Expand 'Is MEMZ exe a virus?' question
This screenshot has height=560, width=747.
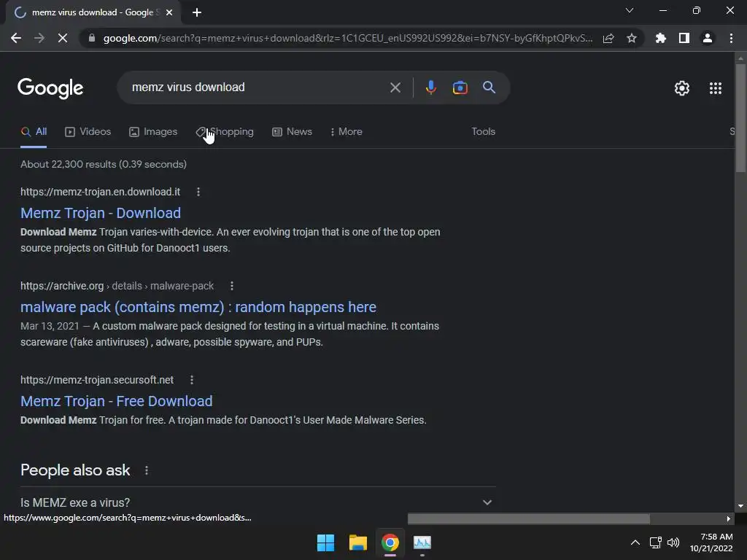[x=258, y=502]
